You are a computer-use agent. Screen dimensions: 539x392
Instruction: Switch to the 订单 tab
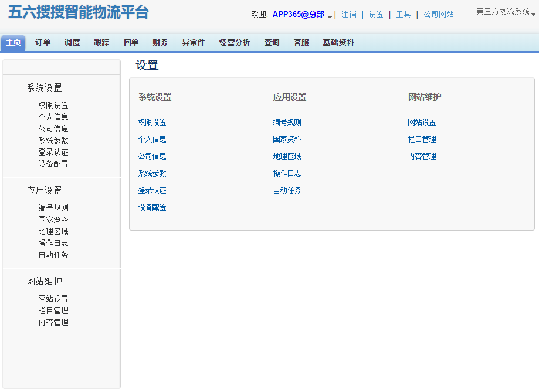[x=43, y=42]
